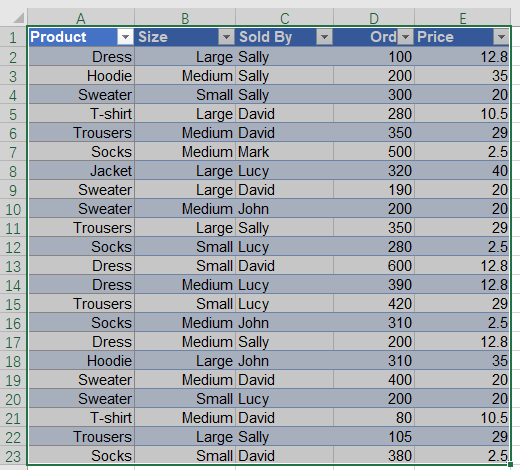Screen dimensions: 520x470
Task: Select column C header
Action: point(284,18)
